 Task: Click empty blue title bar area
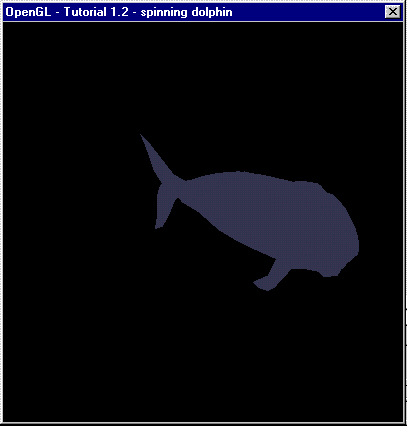click(x=307, y=12)
